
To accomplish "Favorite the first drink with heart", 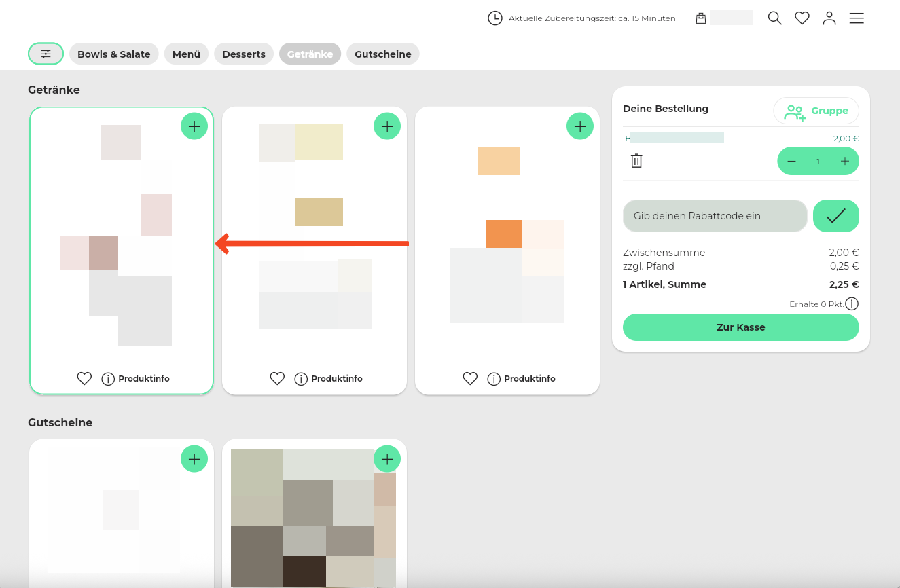I will tap(84, 379).
